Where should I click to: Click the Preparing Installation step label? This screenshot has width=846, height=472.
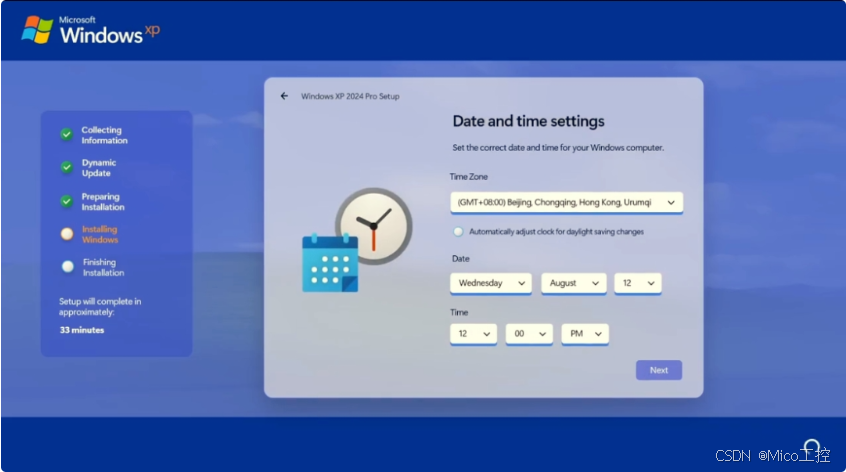103,202
